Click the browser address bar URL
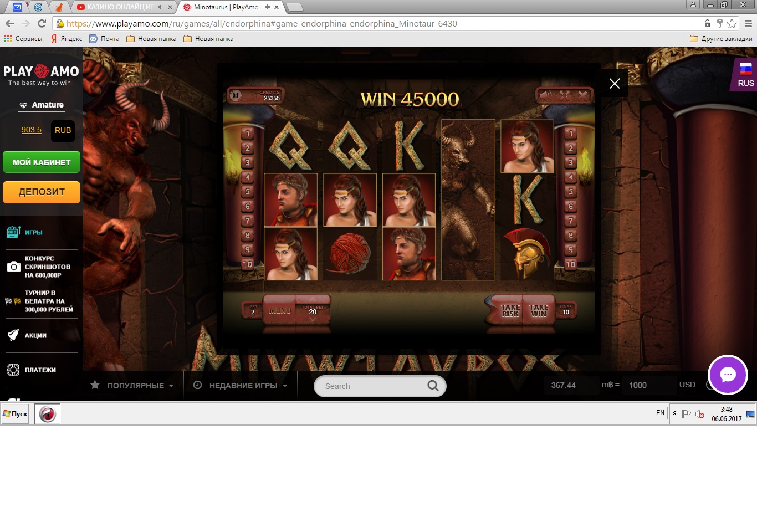757x532 pixels. pos(262,23)
